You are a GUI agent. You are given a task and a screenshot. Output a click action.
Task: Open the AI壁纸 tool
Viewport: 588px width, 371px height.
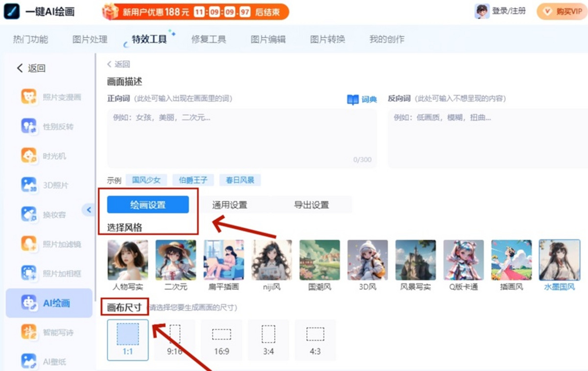(x=49, y=361)
